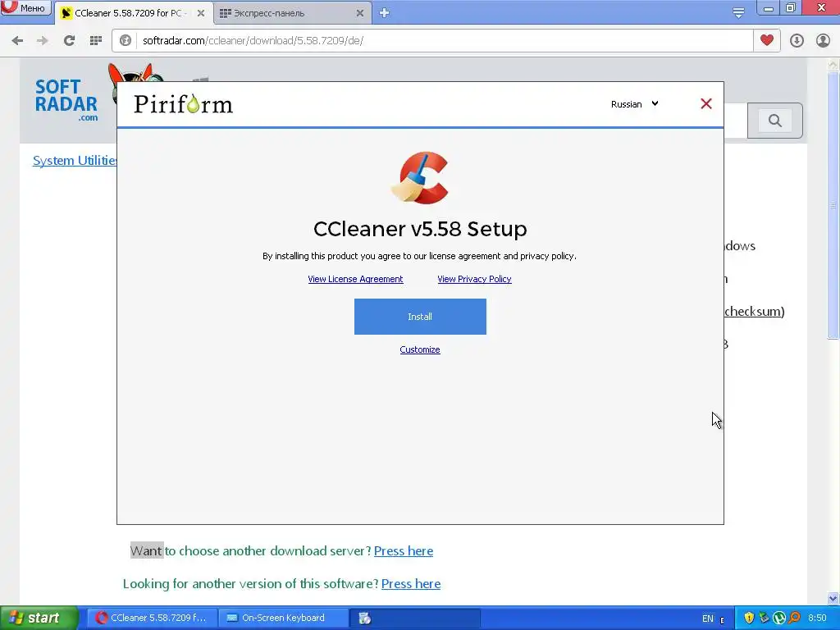840x630 pixels.
Task: Click the CCleaner broom logo
Action: [420, 178]
